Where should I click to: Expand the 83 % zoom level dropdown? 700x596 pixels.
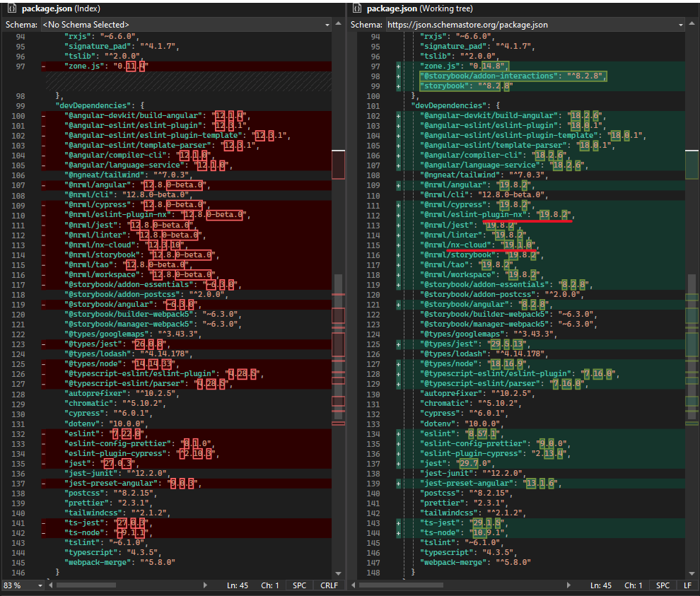(x=40, y=585)
